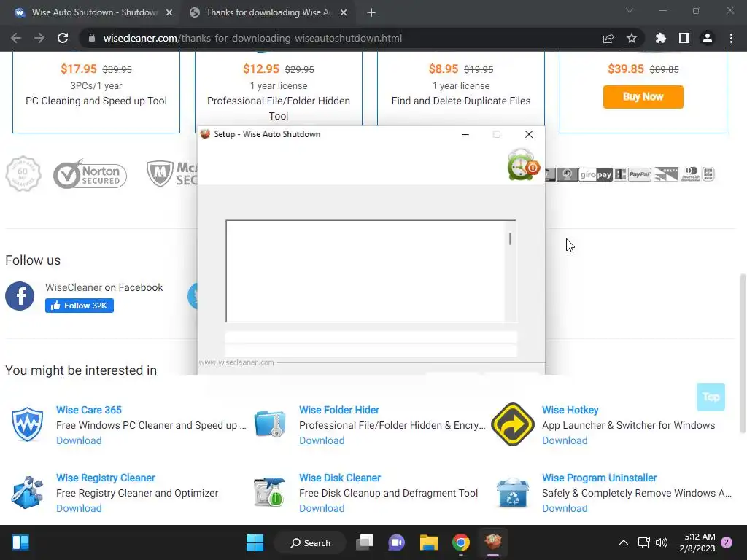Open Wise Folder Hider link
747x560 pixels.
339,410
